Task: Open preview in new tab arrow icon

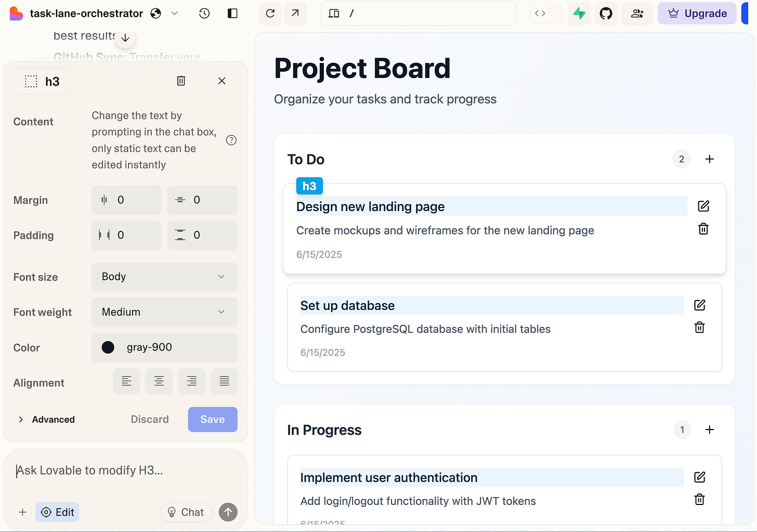Action: 295,14
